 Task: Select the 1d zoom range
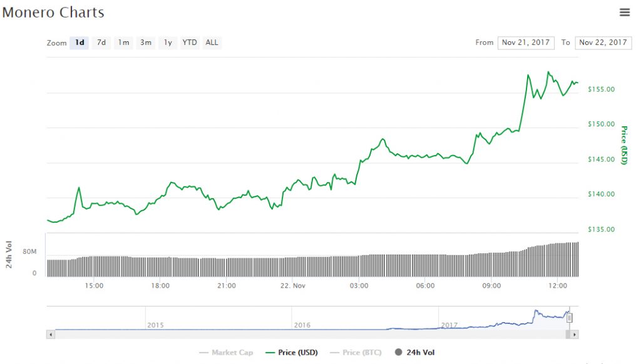79,43
